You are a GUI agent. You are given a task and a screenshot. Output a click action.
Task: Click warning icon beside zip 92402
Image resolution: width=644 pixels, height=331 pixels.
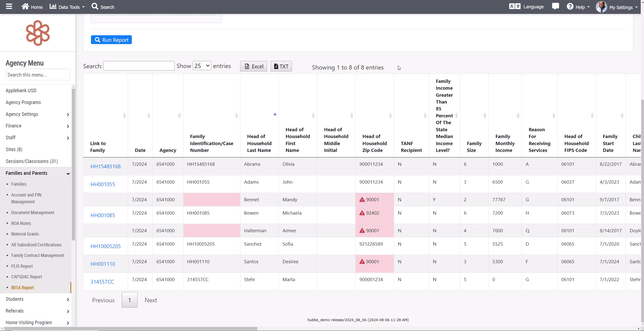pyautogui.click(x=362, y=213)
